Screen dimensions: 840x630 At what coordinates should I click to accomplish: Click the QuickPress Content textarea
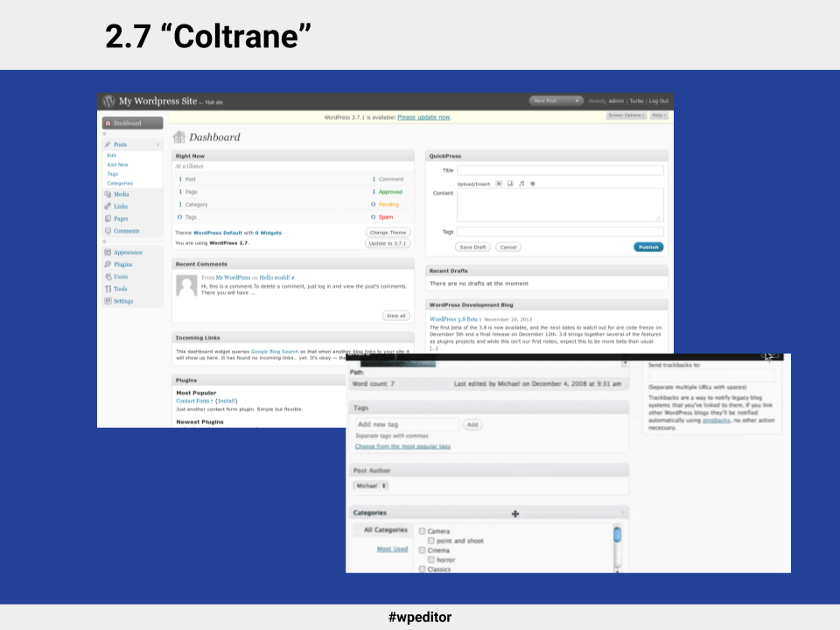[560, 205]
